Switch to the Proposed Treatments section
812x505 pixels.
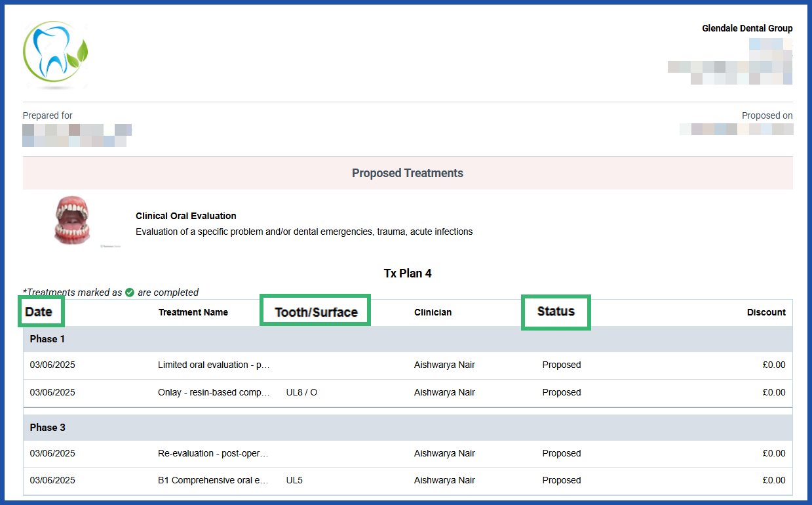coord(408,172)
